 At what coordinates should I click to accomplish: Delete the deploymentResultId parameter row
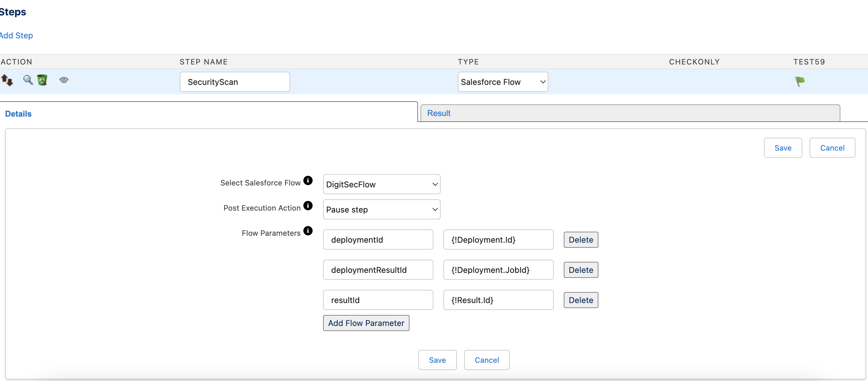click(580, 270)
